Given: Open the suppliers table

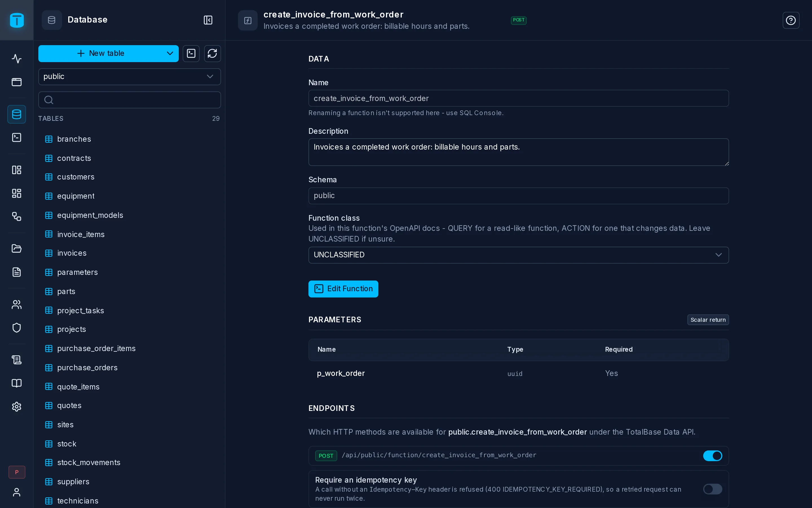Looking at the screenshot, I should pyautogui.click(x=129, y=482).
